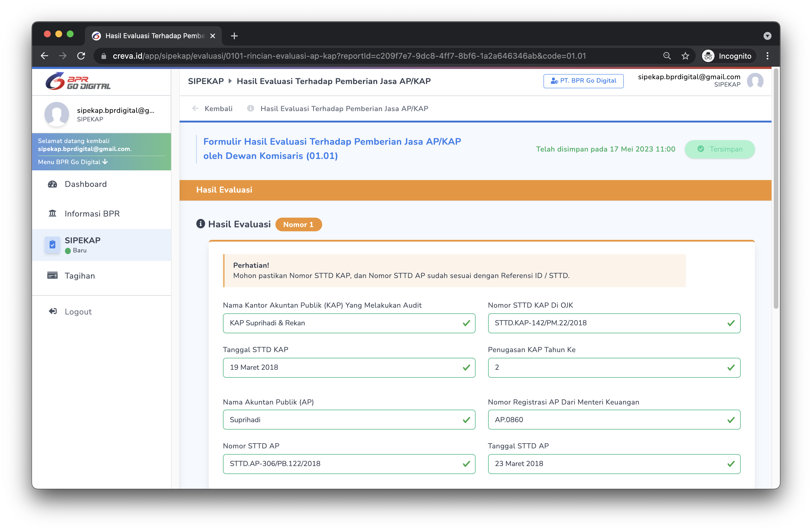
Task: Click the Informasi BPR bank icon
Action: (52, 213)
